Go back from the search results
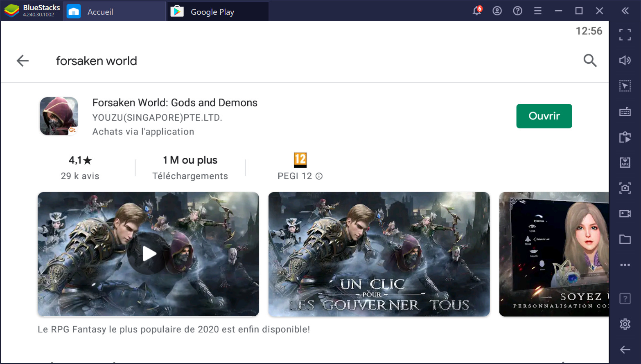 [x=23, y=61]
